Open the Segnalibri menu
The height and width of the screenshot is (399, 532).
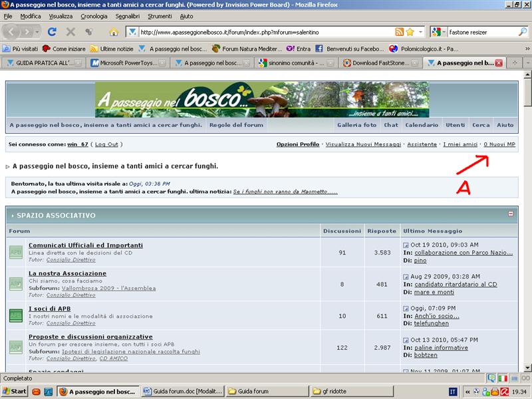(128, 15)
